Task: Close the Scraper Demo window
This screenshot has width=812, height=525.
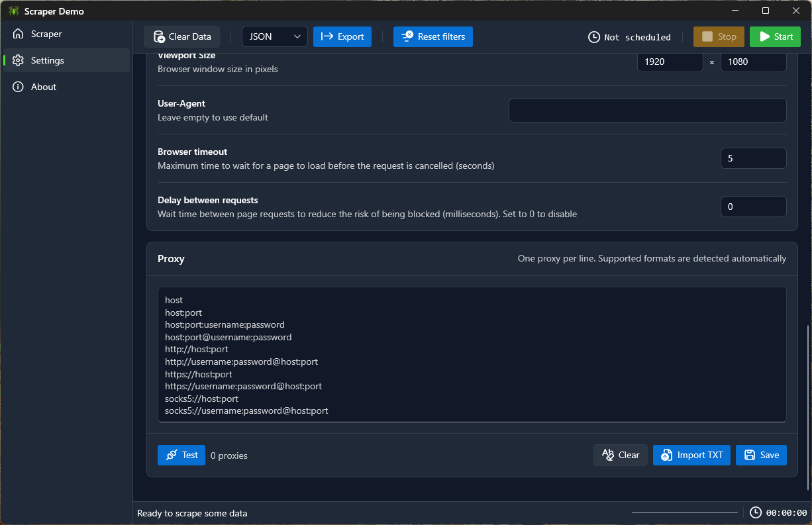Action: click(796, 11)
